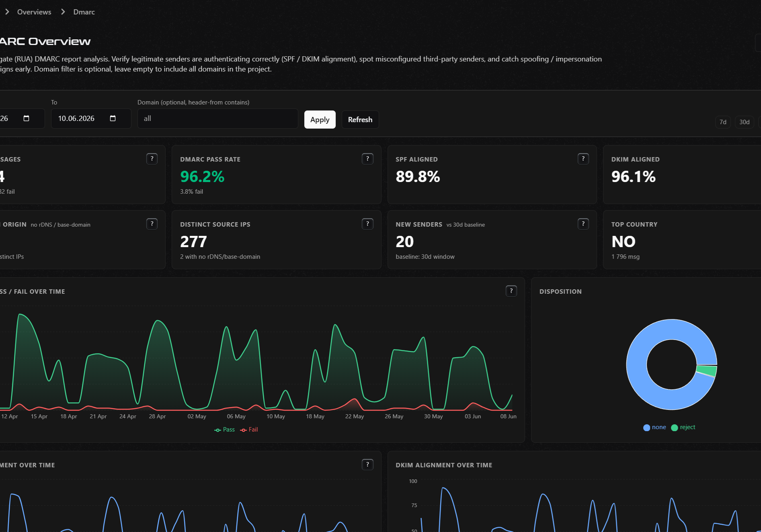The height and width of the screenshot is (532, 761).
Task: Toggle none slice in Disposition legend
Action: click(654, 427)
